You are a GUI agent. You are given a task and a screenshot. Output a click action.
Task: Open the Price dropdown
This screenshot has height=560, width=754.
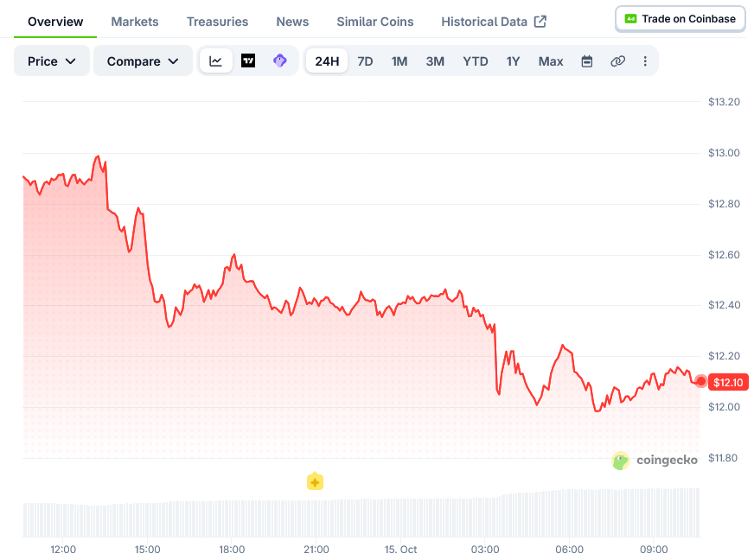coord(52,61)
